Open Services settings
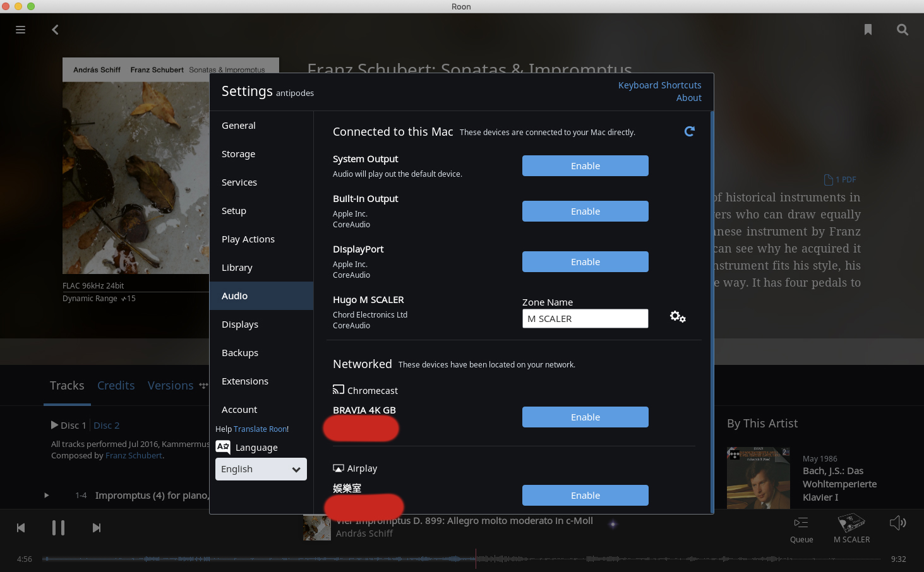This screenshot has height=572, width=924. point(261,182)
